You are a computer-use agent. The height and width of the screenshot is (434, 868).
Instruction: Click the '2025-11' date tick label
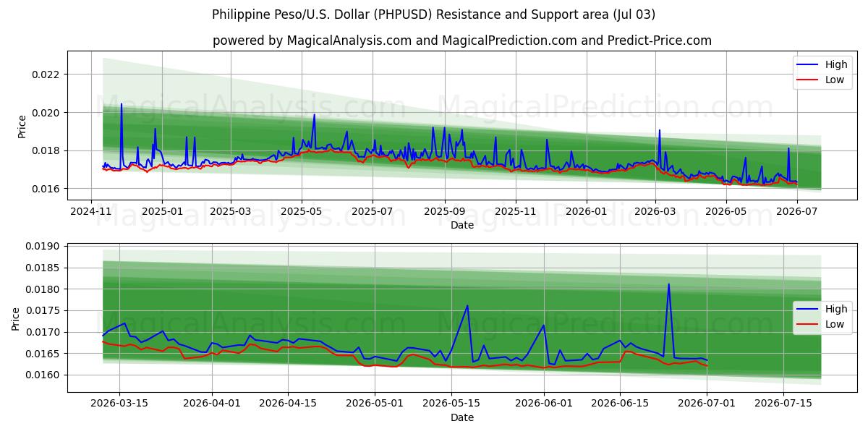pos(515,210)
